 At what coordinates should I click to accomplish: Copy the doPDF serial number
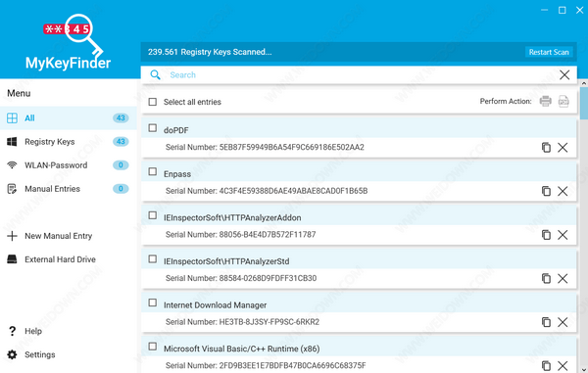point(546,148)
